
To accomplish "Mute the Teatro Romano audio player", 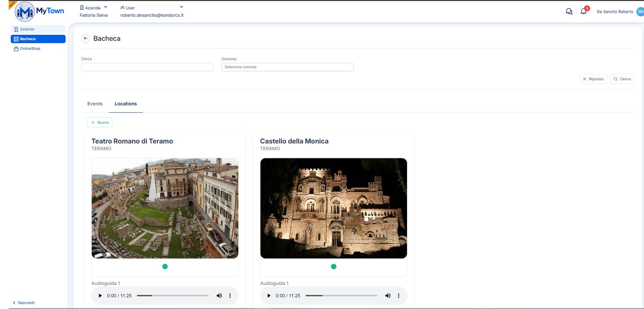I will click(219, 296).
